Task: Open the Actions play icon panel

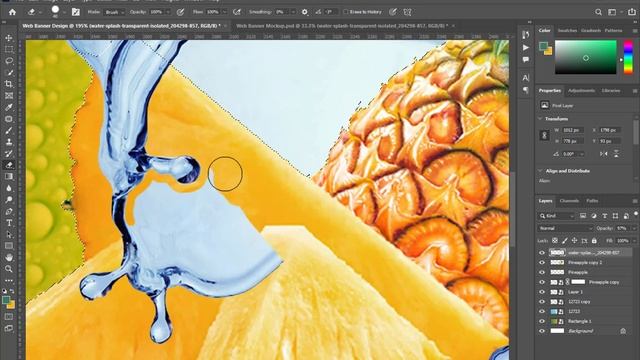Action: point(526,48)
